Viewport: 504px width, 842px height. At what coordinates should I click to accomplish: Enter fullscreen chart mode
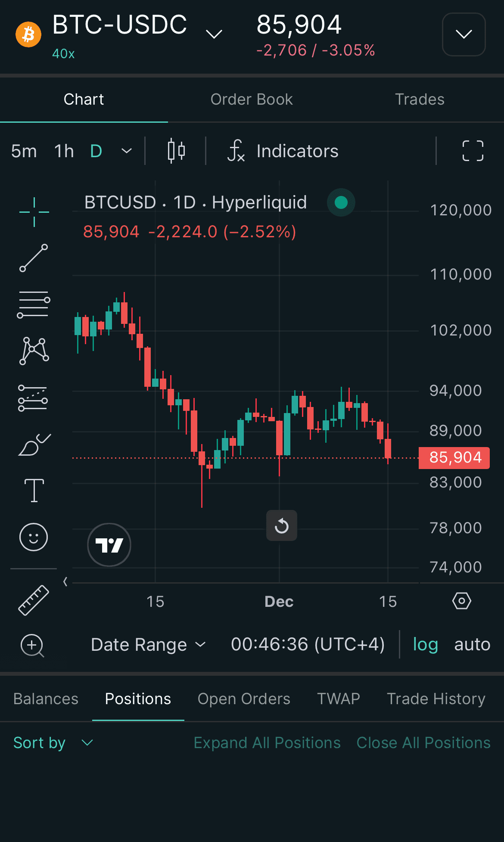473,151
